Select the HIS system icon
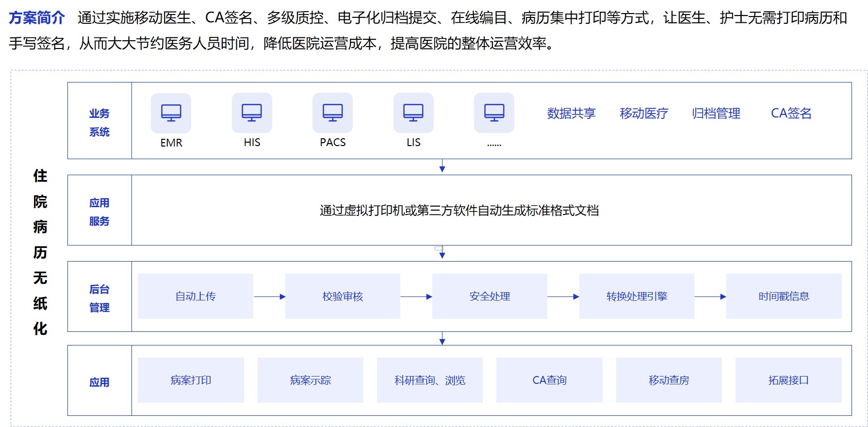 (x=252, y=113)
